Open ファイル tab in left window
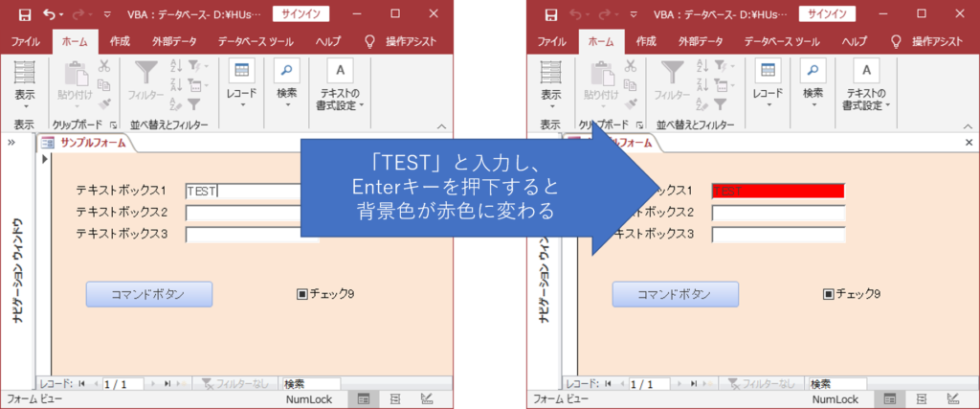Screen dimensions: 980x409 pos(26,42)
